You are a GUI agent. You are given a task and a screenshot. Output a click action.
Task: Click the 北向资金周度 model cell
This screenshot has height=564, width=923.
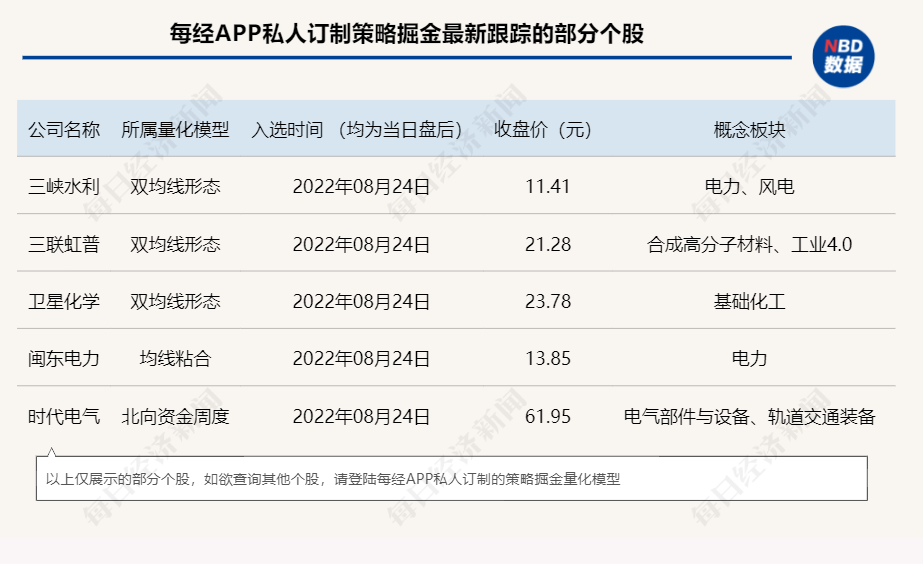pos(175,417)
